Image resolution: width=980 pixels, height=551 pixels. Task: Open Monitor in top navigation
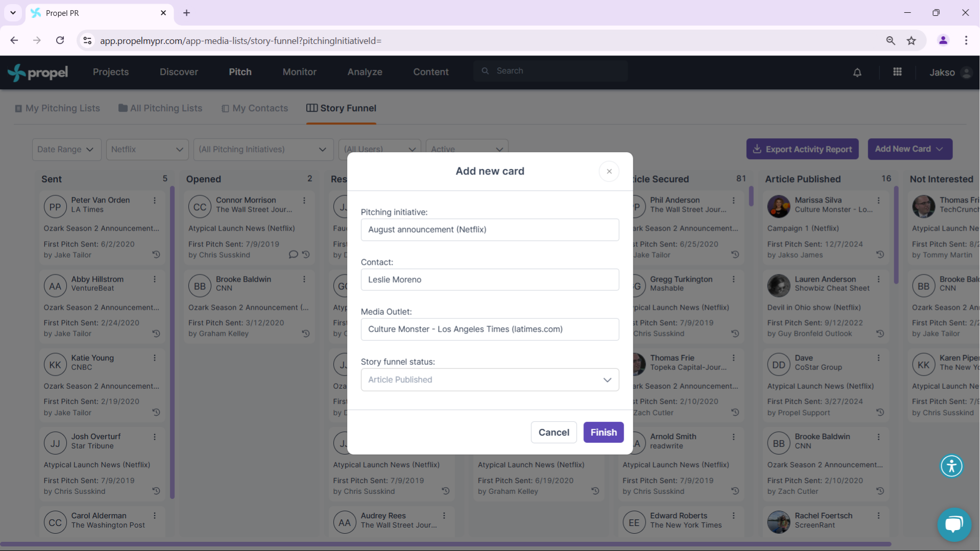(300, 72)
